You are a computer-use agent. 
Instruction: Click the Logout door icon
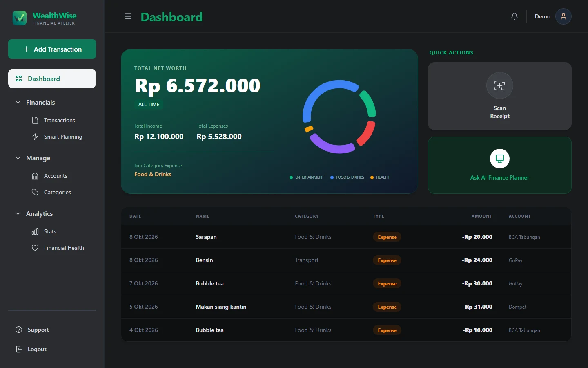(19, 349)
